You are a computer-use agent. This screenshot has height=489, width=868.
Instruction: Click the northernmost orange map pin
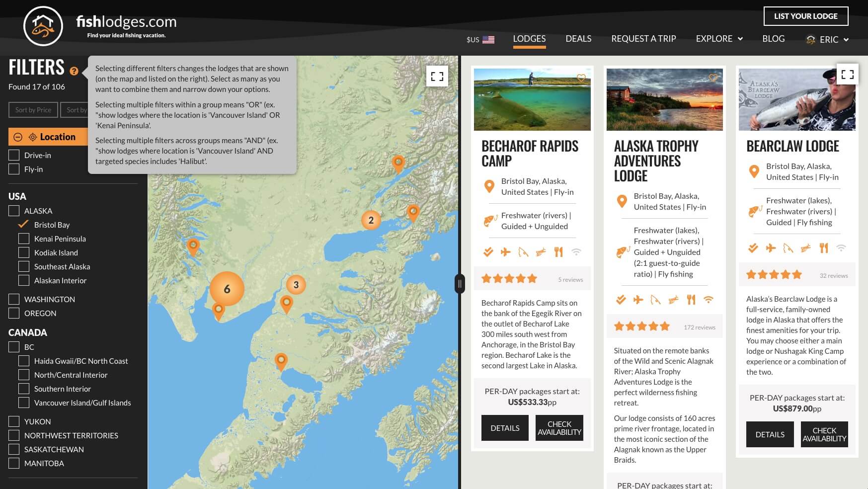coord(398,163)
